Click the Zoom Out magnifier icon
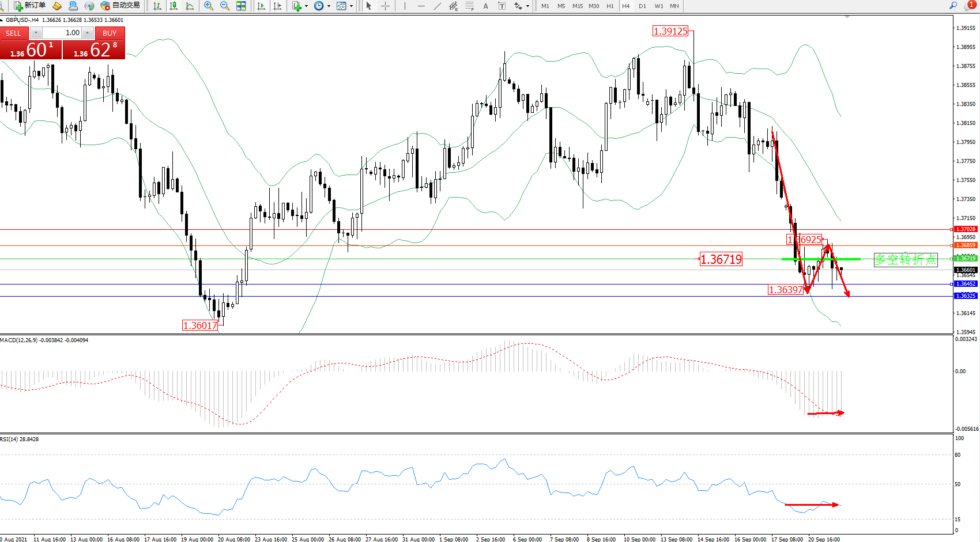 [224, 6]
